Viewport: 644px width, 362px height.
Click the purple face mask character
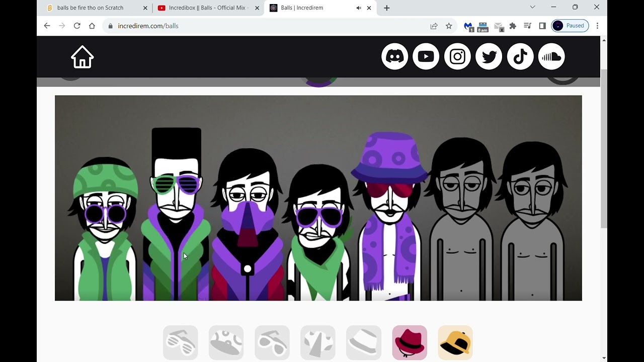pyautogui.click(x=248, y=225)
